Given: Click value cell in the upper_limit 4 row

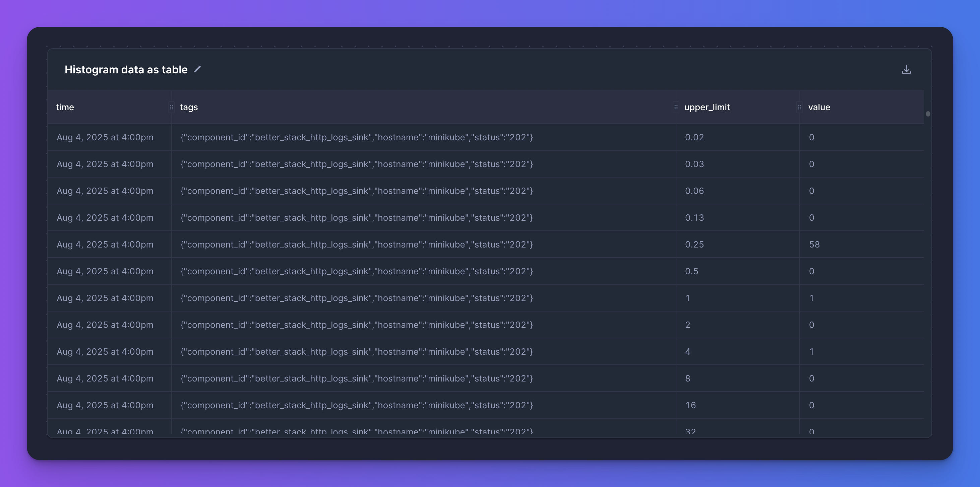Looking at the screenshot, I should pos(811,352).
